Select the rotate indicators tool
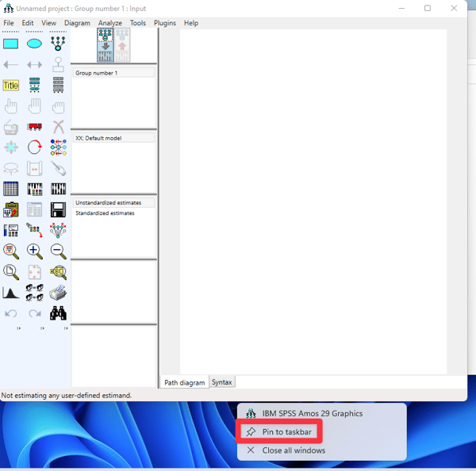The image size is (476, 471). coord(34,147)
